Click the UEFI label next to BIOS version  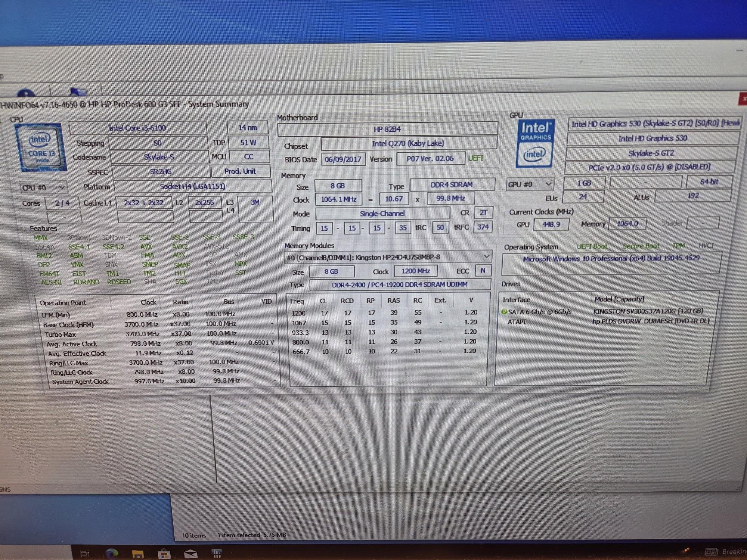click(x=476, y=158)
